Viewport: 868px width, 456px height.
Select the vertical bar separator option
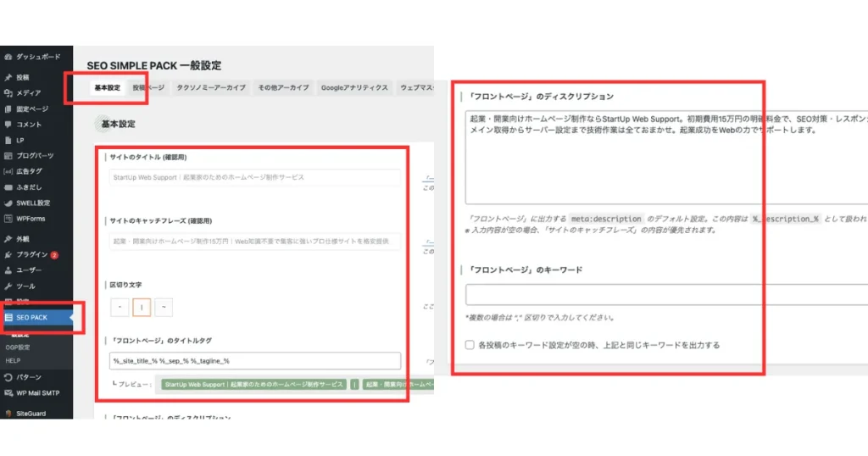point(142,307)
